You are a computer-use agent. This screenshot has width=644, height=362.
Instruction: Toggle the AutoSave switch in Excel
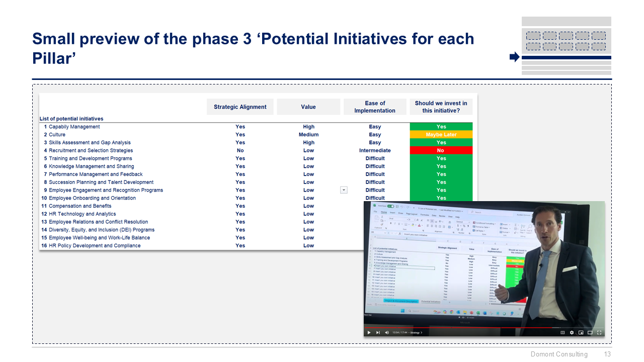391,207
